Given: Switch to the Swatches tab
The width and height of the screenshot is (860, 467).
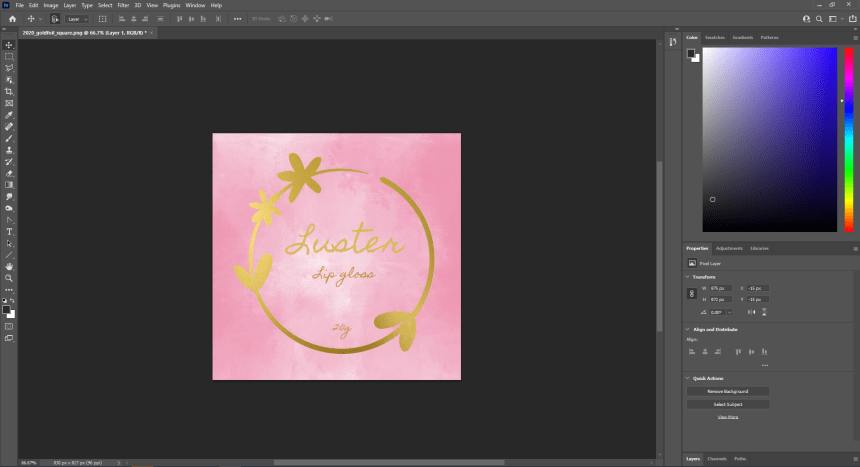Looking at the screenshot, I should coord(715,37).
